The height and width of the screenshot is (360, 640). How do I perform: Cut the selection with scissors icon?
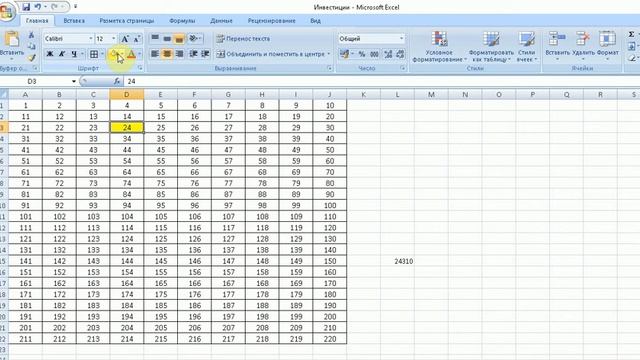[x=31, y=35]
